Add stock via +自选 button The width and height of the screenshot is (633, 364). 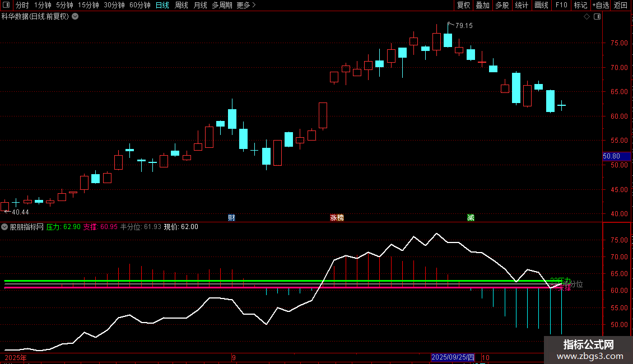[601, 5]
